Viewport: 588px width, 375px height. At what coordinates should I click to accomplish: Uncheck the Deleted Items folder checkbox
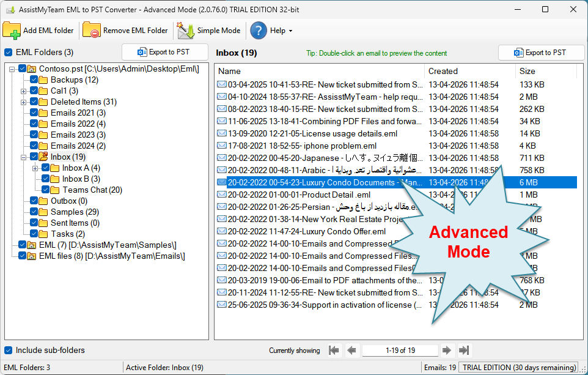34,102
